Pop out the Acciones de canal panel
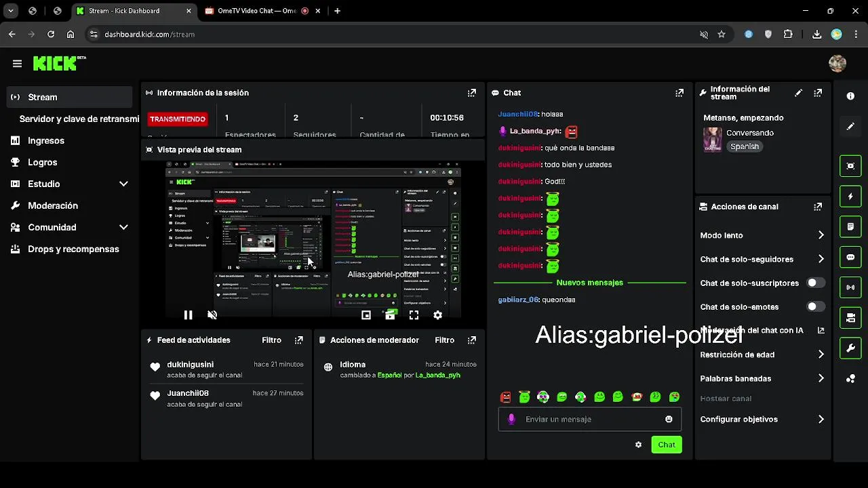The image size is (868, 488). click(x=818, y=207)
